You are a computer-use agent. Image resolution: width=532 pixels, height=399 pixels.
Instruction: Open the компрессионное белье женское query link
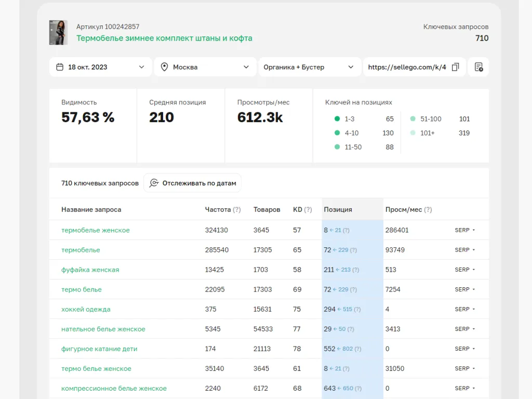click(x=114, y=388)
